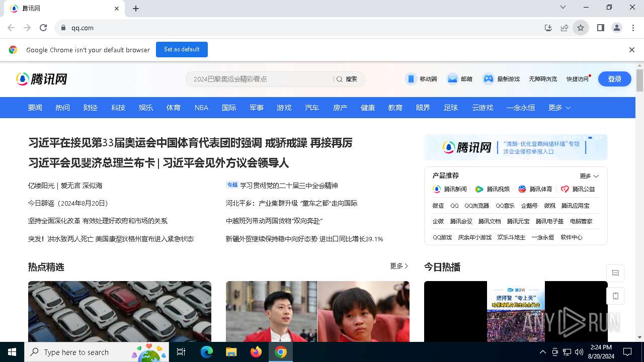Open the 快捷访问 quick access menu
644x362 pixels.
click(x=578, y=79)
